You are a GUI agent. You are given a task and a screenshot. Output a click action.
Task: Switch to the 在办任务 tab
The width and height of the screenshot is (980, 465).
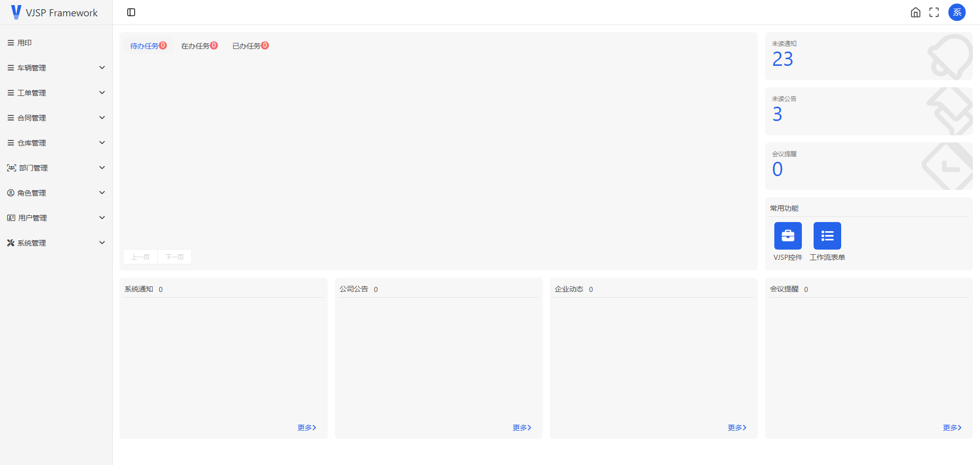point(199,46)
